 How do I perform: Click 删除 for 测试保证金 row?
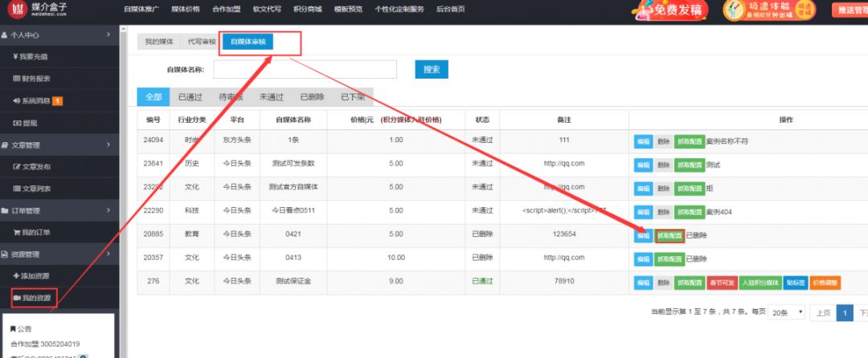point(663,283)
